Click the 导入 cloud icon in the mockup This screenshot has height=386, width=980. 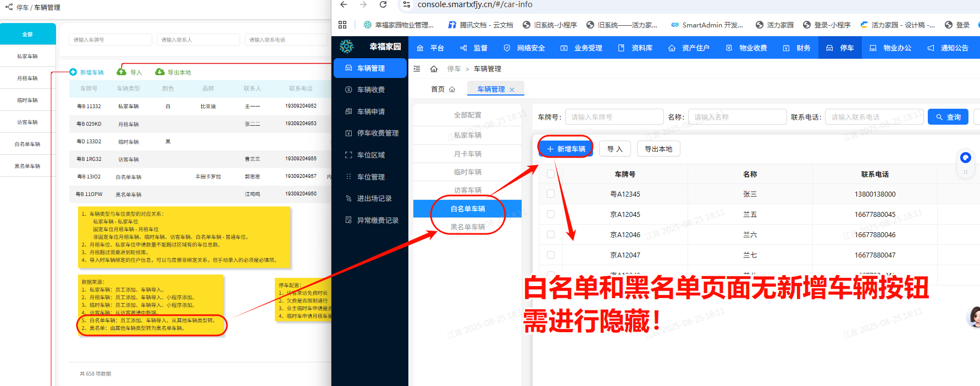coord(121,72)
